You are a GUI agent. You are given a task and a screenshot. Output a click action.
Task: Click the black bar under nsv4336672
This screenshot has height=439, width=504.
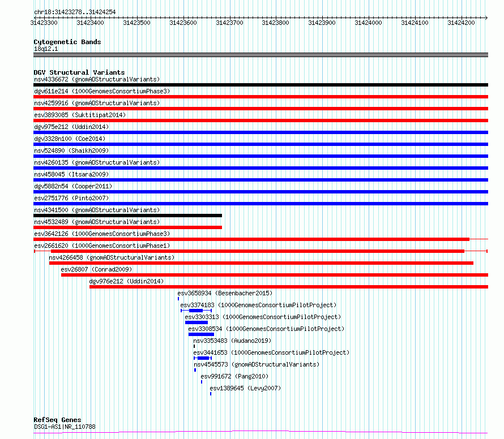(x=260, y=85)
